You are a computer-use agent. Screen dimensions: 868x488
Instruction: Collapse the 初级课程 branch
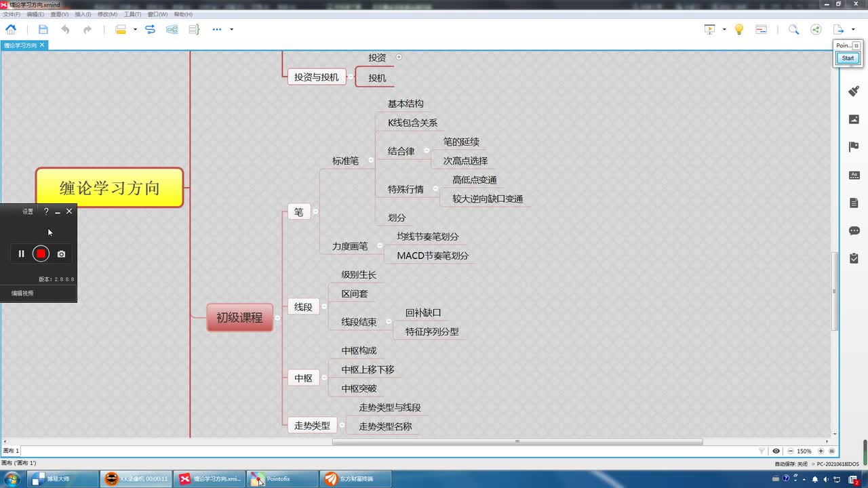coord(277,318)
